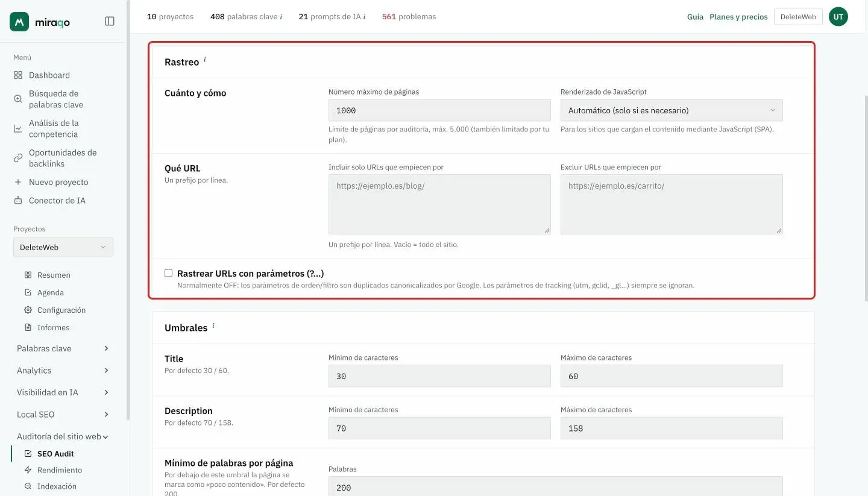Click the keyword search magnifier icon
This screenshot has height=496, width=868.
(18, 99)
